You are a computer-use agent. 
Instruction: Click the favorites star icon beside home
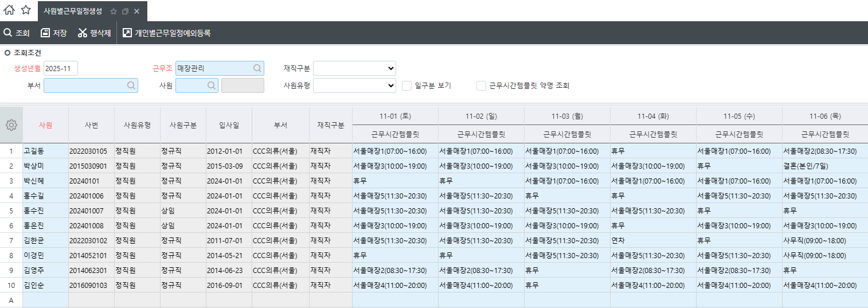[x=26, y=10]
